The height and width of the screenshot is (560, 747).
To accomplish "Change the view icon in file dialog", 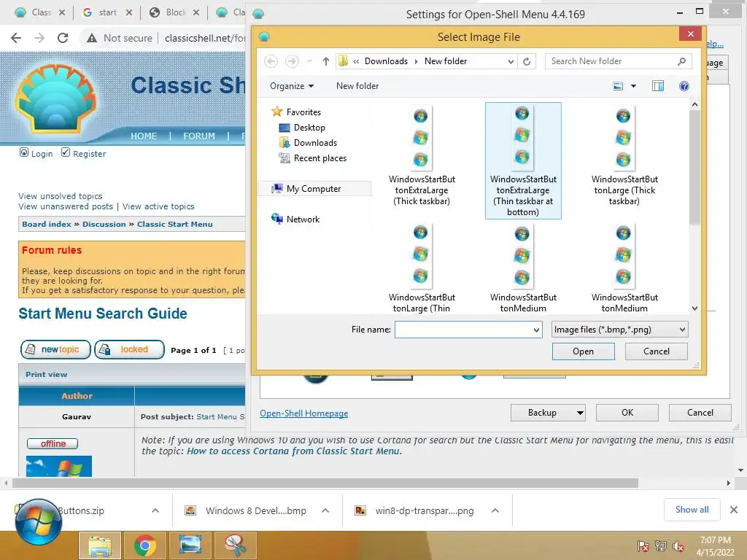I will pyautogui.click(x=618, y=86).
